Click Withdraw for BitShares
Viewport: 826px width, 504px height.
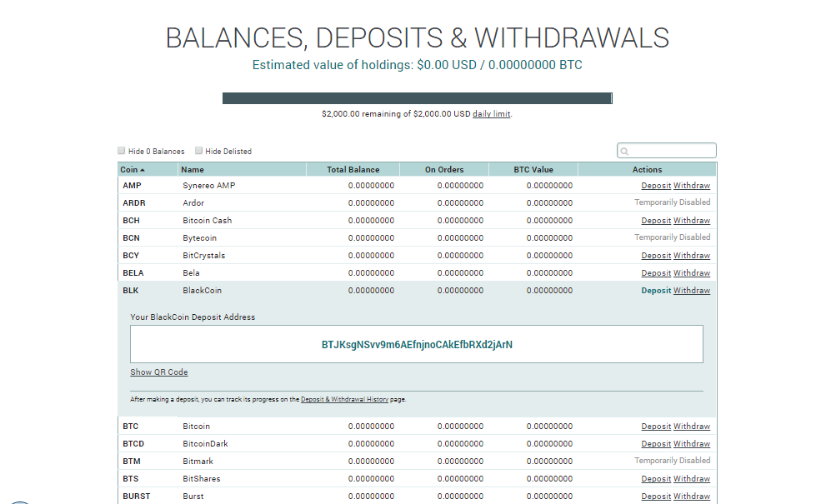[692, 479]
